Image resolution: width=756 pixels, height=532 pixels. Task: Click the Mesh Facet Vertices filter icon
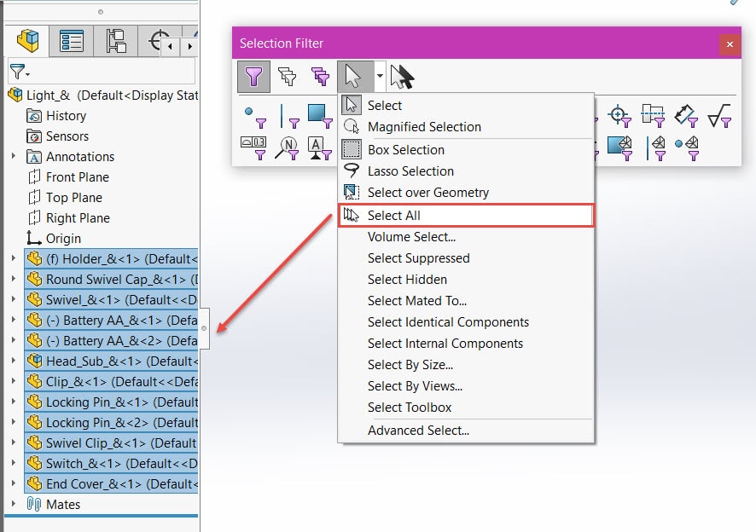click(687, 147)
